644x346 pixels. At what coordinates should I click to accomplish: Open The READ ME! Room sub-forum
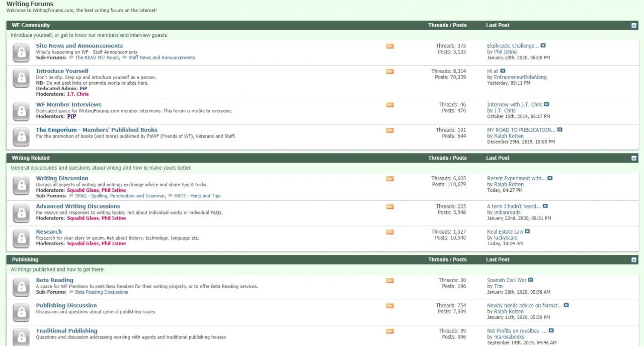97,58
